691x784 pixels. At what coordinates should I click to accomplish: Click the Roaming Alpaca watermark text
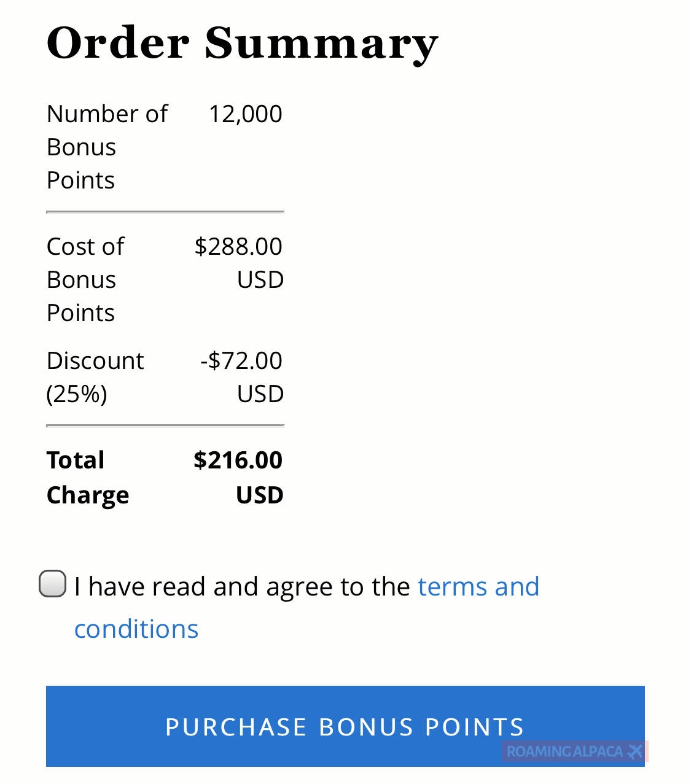point(564,751)
